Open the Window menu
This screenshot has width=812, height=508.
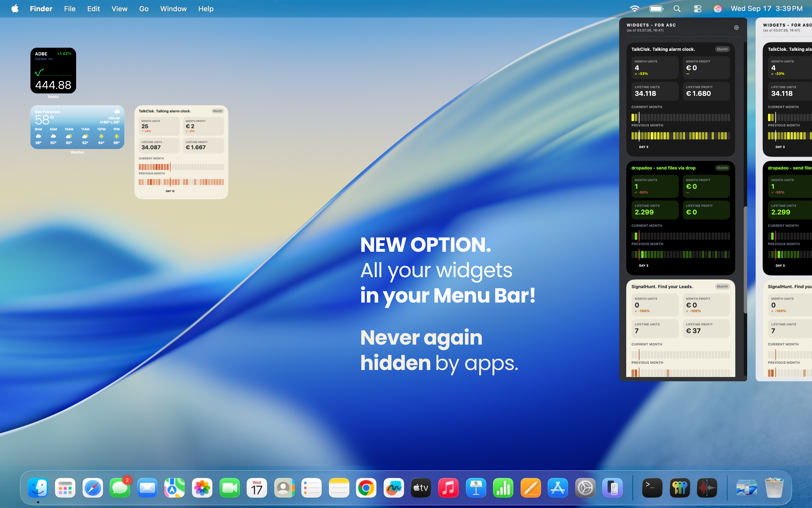173,9
